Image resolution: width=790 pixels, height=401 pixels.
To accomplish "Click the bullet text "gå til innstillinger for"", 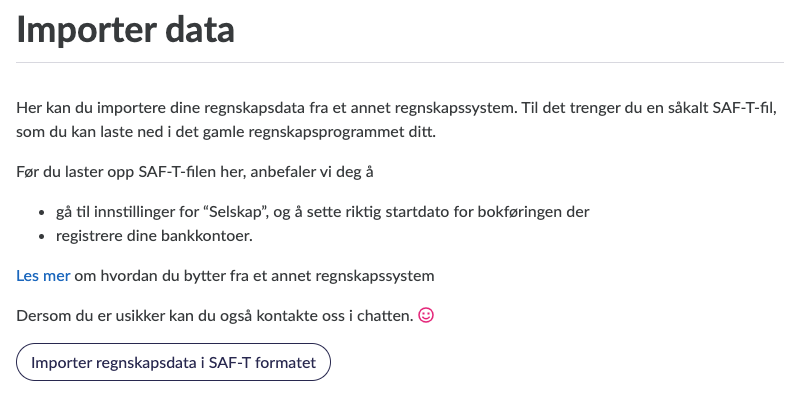I will (x=135, y=213).
